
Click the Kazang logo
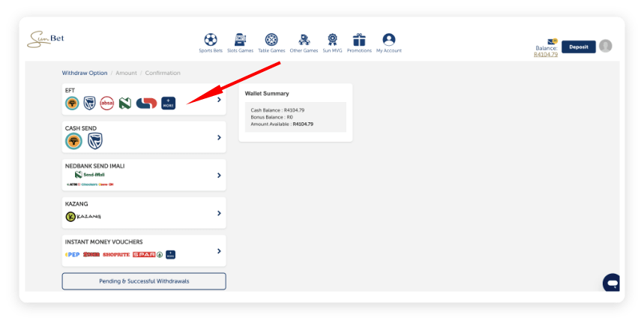coord(83,217)
